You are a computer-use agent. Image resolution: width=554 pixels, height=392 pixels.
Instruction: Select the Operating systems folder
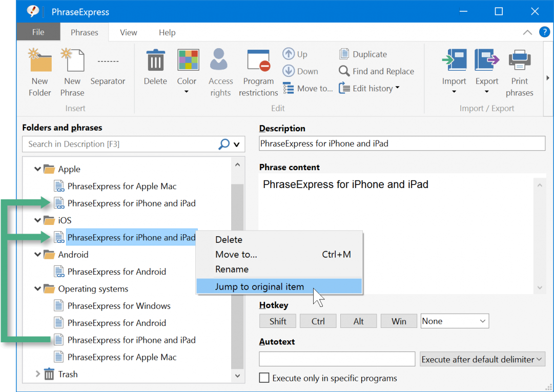click(93, 288)
